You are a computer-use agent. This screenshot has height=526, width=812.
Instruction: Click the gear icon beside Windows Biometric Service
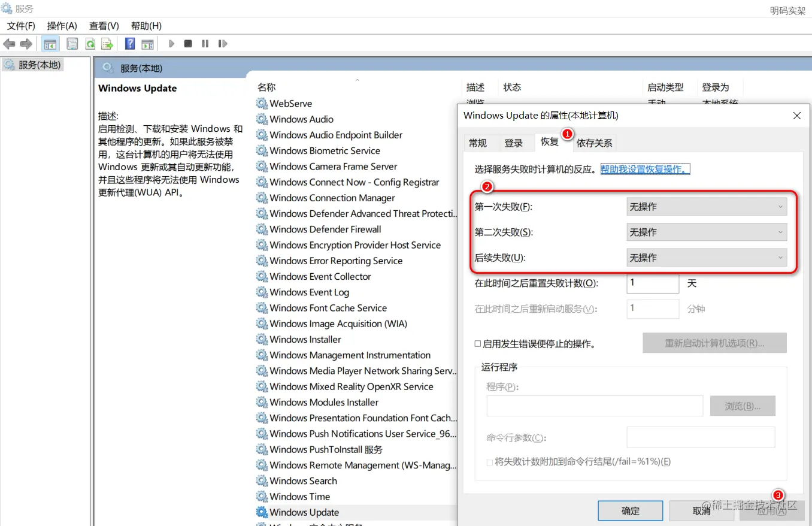(x=262, y=151)
